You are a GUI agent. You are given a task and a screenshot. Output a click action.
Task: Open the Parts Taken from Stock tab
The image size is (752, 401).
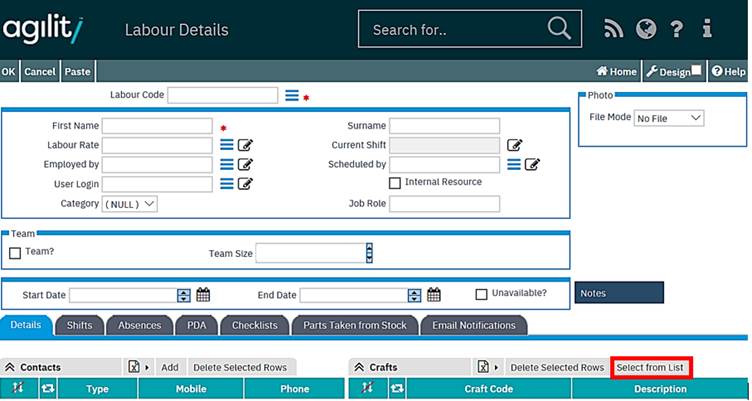tap(353, 326)
